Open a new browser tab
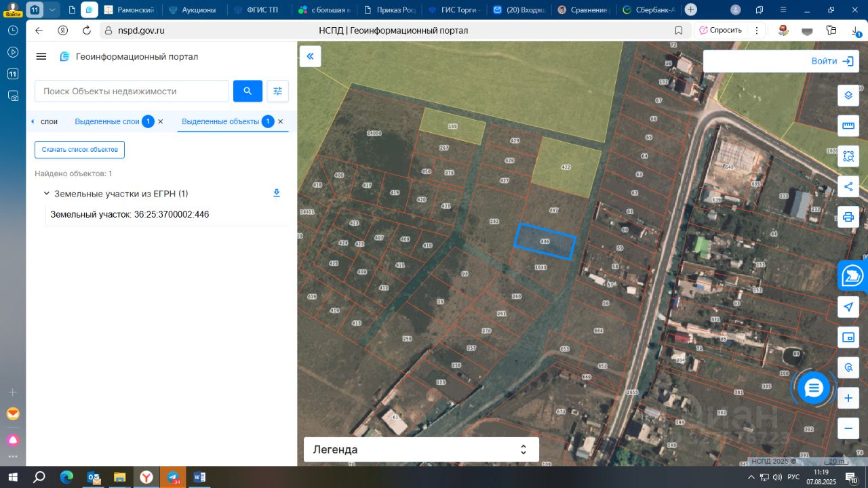Image resolution: width=868 pixels, height=488 pixels. pos(690,9)
